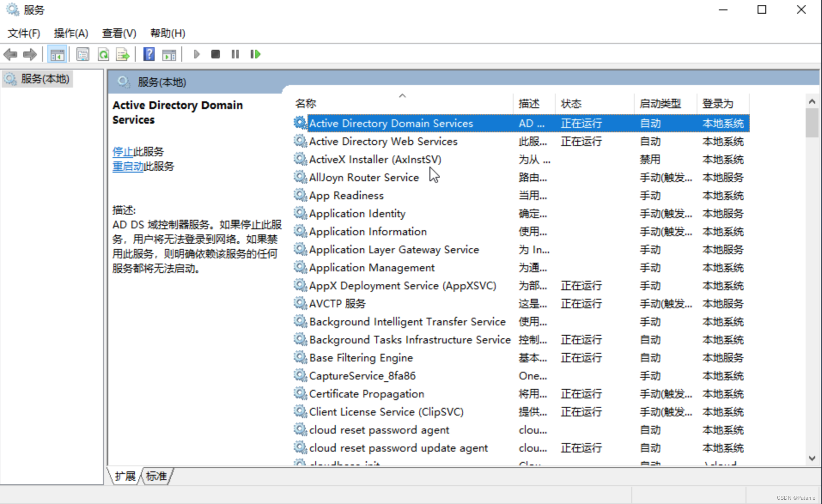Click the scrollbar up arrow
The width and height of the screenshot is (822, 504).
[x=812, y=102]
